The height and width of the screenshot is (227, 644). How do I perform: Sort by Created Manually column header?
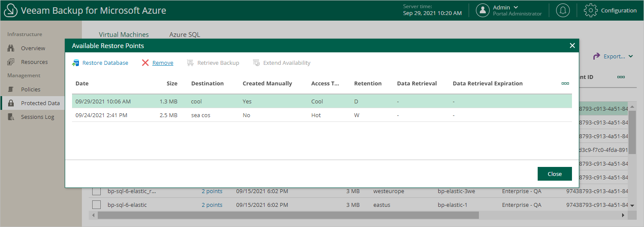coord(267,83)
